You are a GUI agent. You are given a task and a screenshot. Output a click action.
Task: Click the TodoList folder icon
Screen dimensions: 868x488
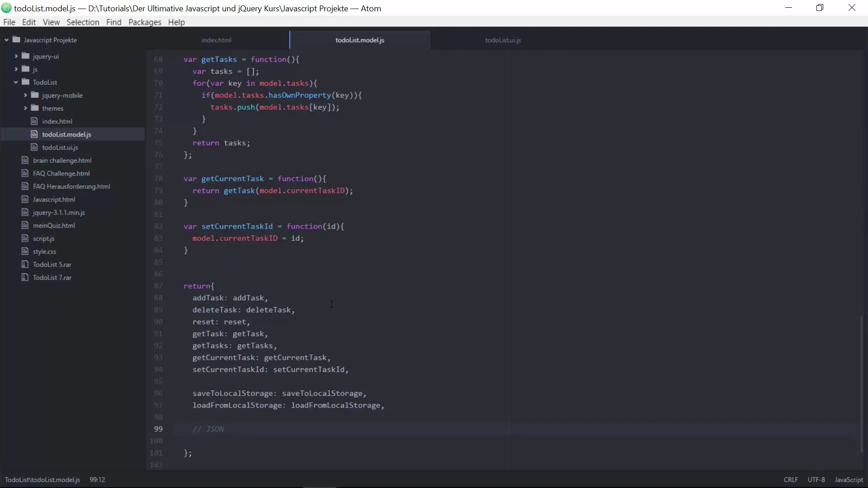coord(26,82)
